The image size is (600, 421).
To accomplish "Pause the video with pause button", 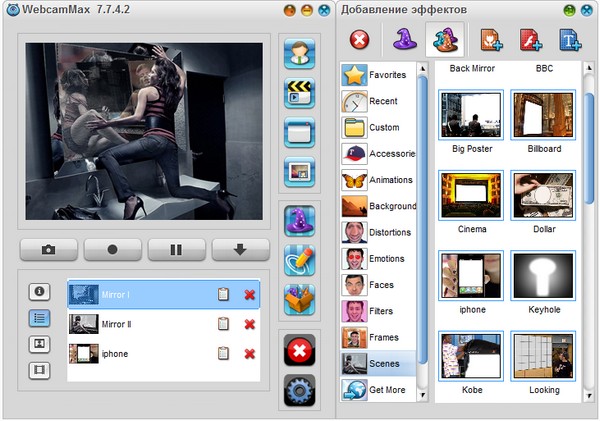I will (177, 250).
